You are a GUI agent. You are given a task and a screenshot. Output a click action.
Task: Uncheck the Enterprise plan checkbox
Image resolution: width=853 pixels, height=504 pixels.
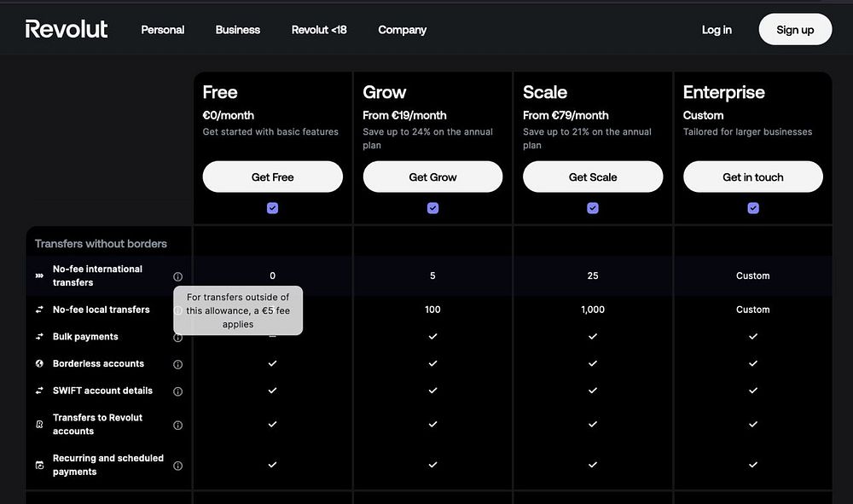point(753,208)
